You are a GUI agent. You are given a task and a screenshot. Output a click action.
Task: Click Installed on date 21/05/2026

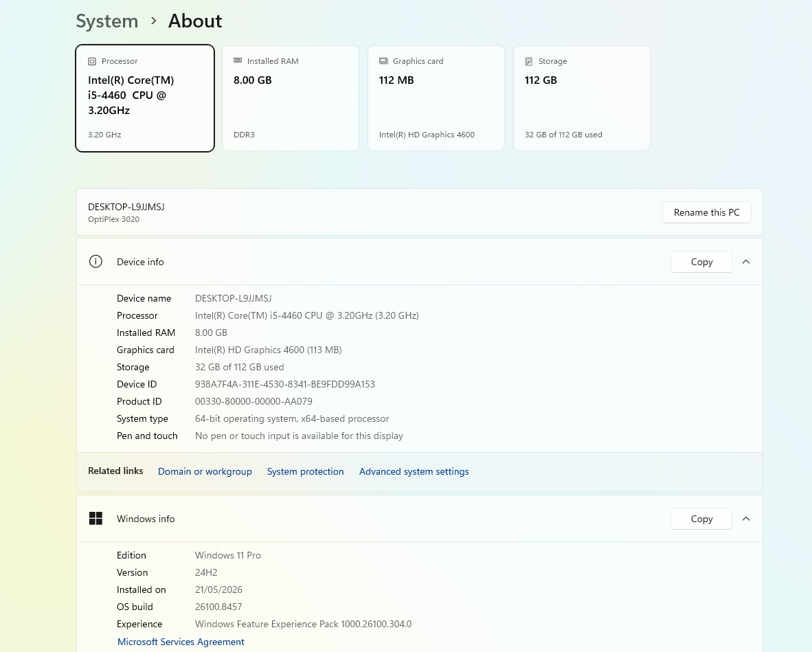tap(218, 589)
